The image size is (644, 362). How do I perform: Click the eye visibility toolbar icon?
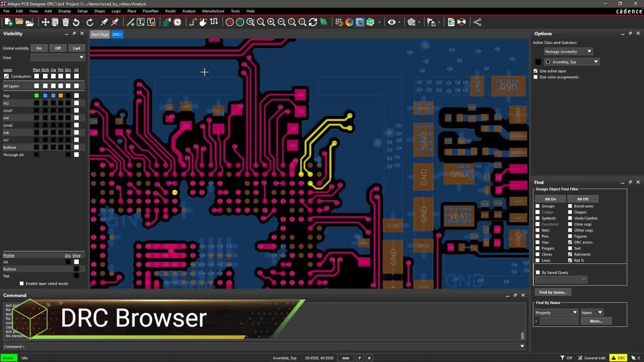coord(391,22)
